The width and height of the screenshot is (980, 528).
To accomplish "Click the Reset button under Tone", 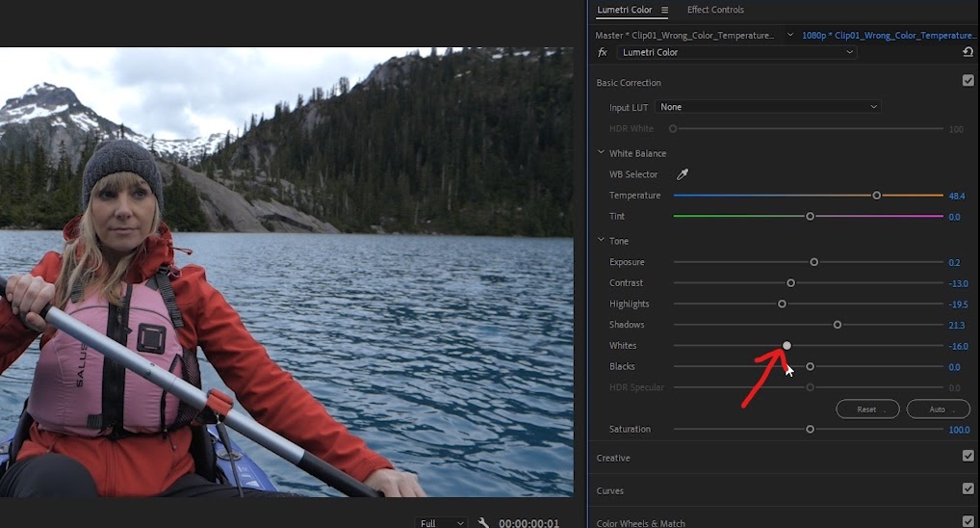I will tap(867, 409).
